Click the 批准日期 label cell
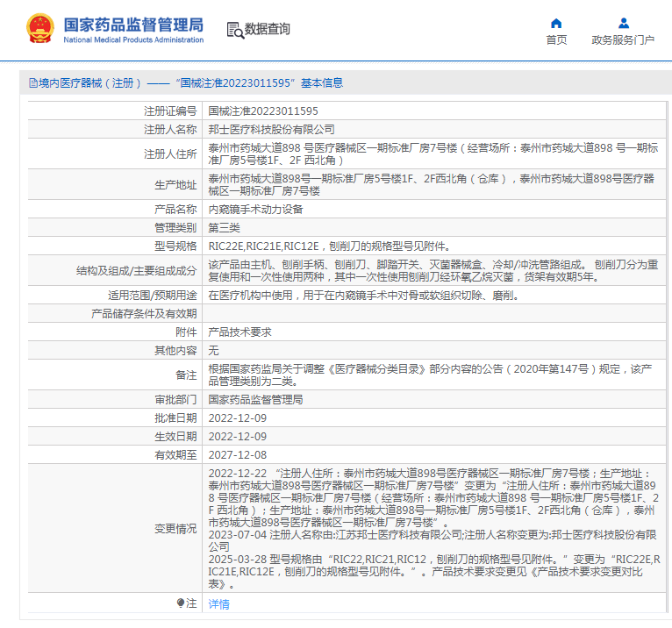The width and height of the screenshot is (672, 628). pyautogui.click(x=115, y=418)
